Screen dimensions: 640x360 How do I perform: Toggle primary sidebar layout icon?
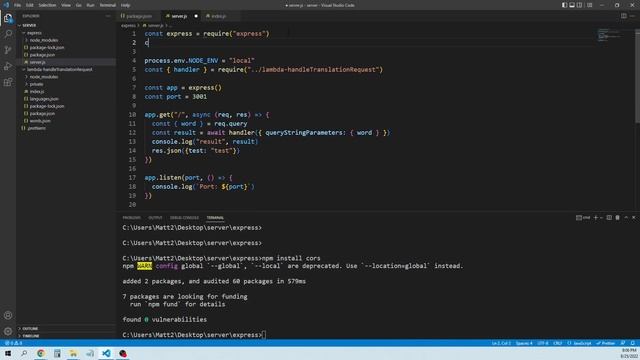pos(564,5)
